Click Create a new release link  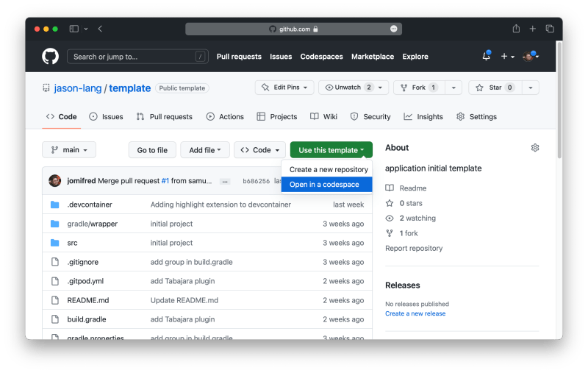415,313
